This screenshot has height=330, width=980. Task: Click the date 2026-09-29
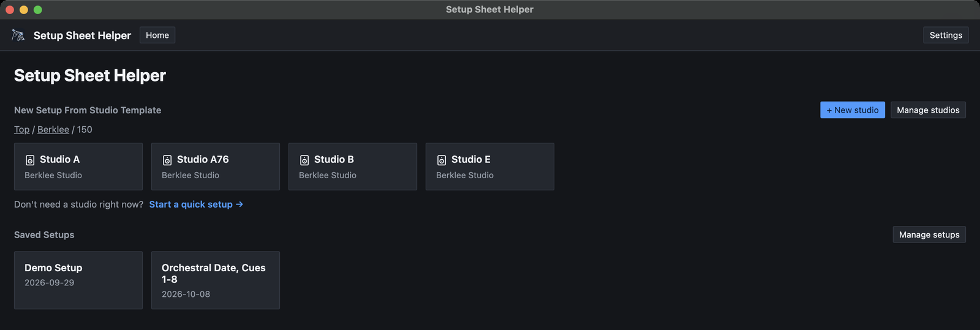[x=49, y=283]
